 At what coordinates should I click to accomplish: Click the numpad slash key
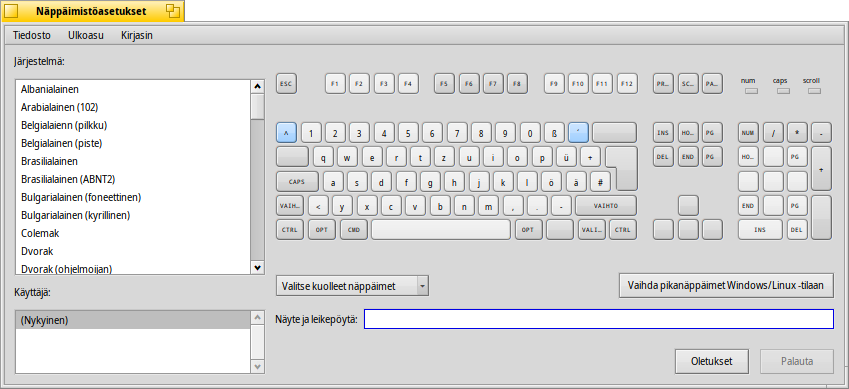pos(773,133)
